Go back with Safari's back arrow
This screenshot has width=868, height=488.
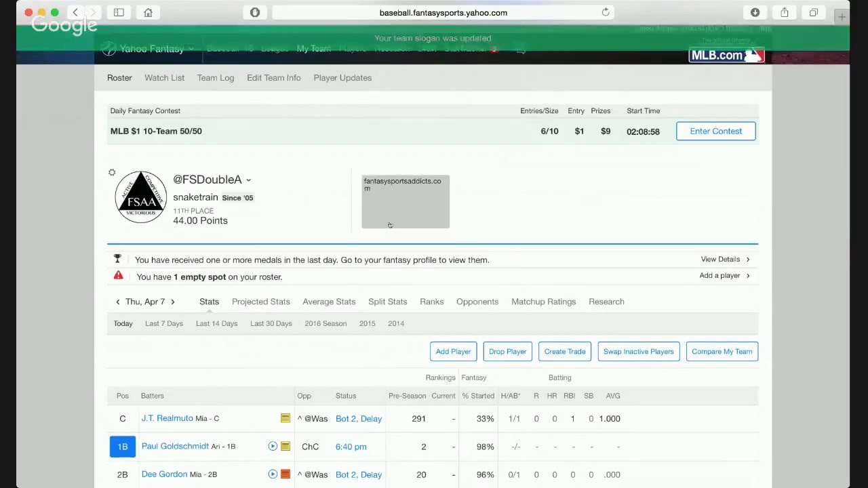pos(76,12)
